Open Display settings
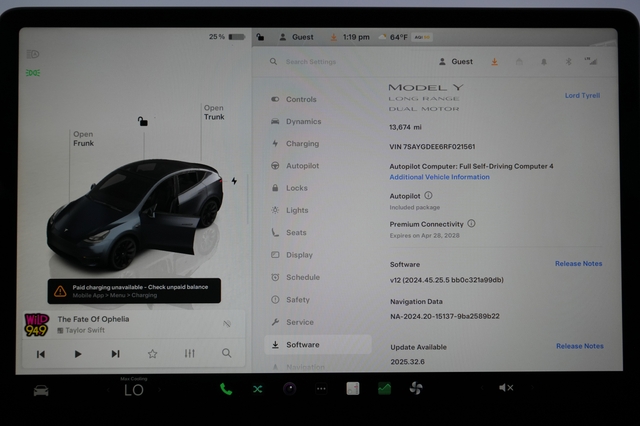Viewport: 640px width, 426px height. pos(299,255)
